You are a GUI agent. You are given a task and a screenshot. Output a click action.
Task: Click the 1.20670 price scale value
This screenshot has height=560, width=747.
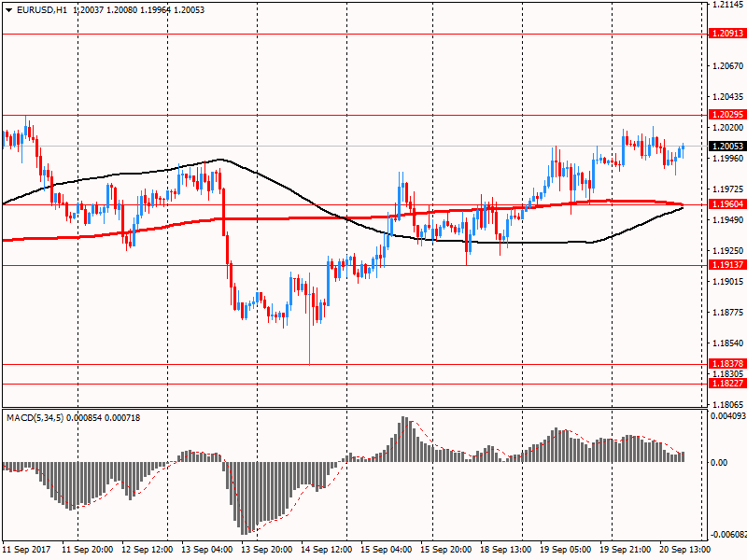[x=728, y=66]
